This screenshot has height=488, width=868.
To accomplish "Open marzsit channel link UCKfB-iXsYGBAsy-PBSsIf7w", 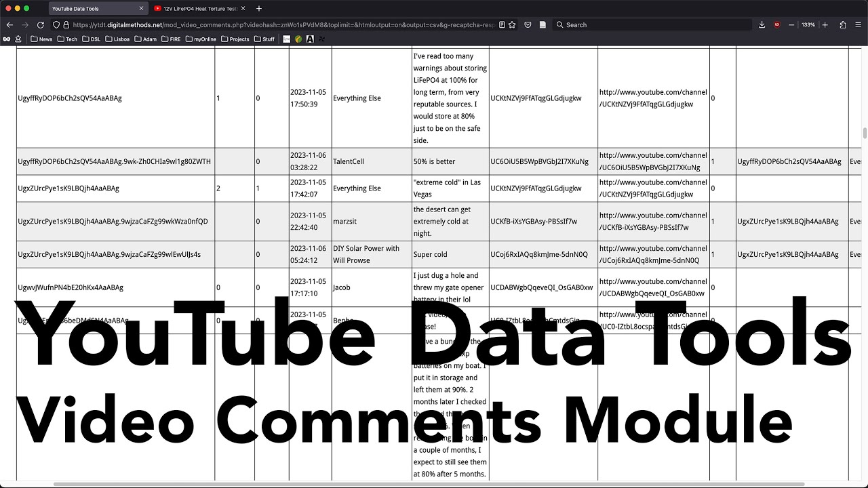I will tap(653, 222).
